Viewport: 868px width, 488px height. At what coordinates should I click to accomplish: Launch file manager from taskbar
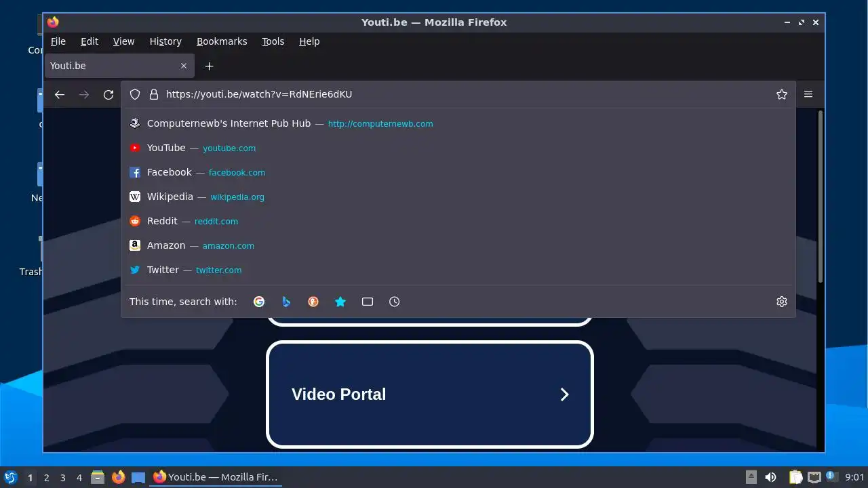[98, 477]
